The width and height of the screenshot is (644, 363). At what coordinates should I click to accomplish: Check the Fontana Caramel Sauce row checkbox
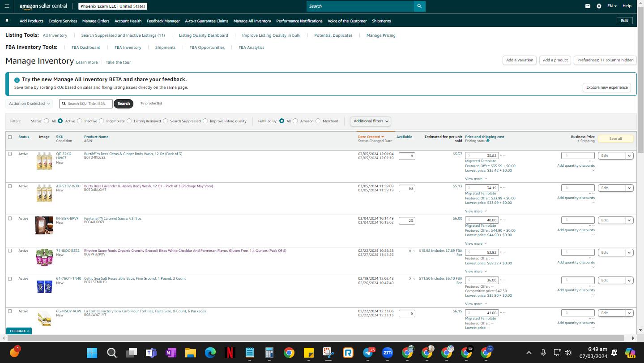(10, 218)
